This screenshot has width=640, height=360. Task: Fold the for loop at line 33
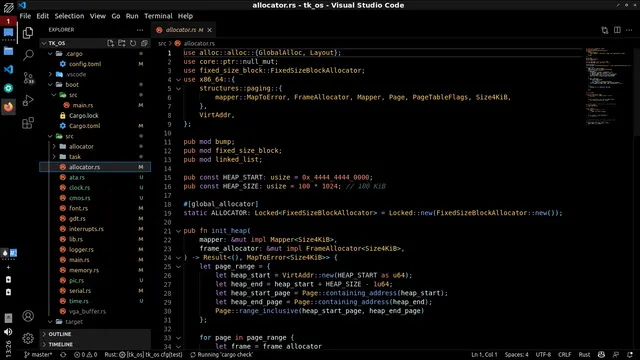click(178, 338)
